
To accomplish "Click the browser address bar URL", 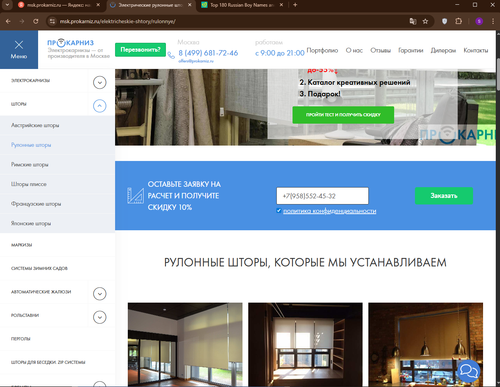I will (x=118, y=21).
